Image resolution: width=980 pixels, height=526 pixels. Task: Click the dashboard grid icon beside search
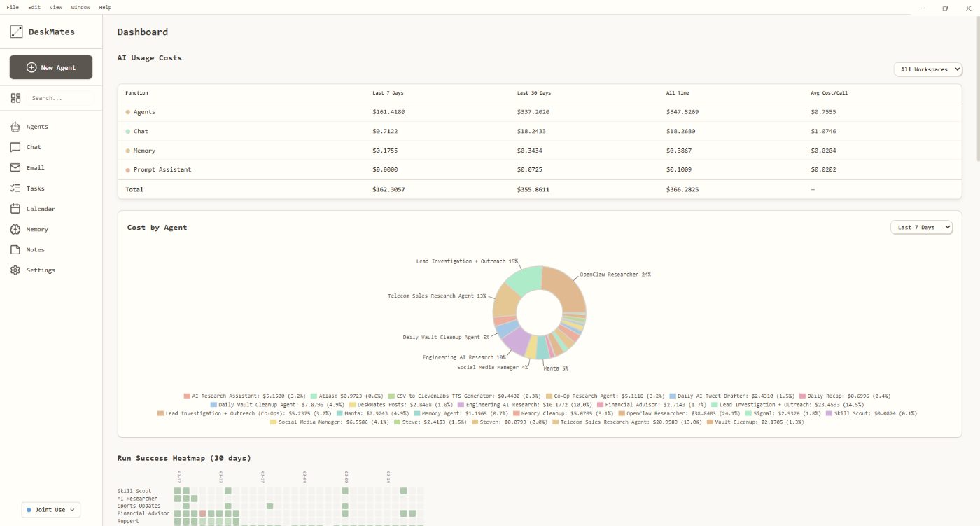pos(15,98)
